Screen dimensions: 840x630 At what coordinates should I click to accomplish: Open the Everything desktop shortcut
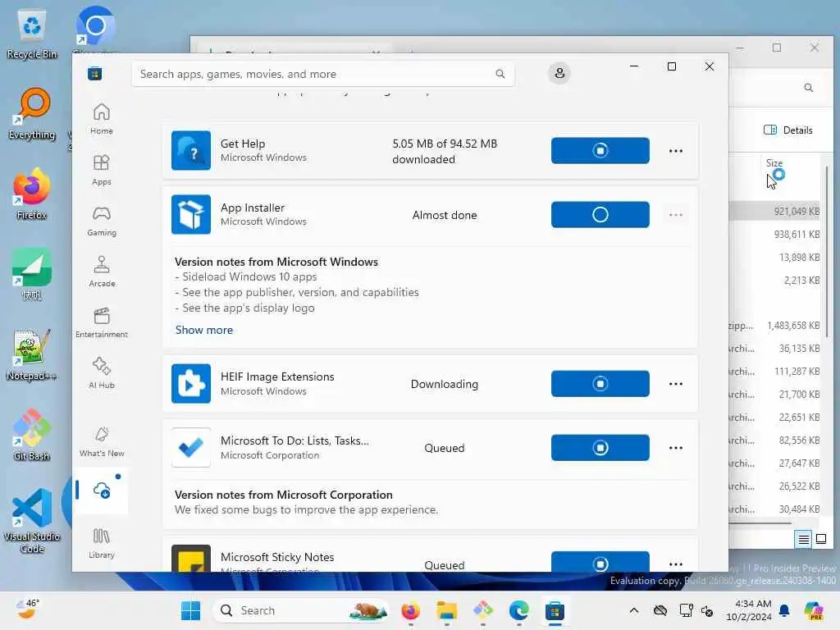[x=32, y=115]
